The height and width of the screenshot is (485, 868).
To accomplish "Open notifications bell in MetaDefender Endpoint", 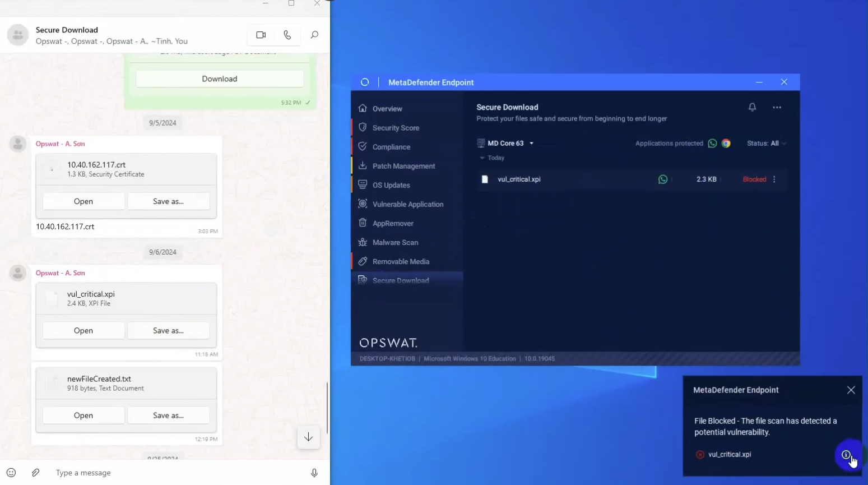I will (753, 107).
